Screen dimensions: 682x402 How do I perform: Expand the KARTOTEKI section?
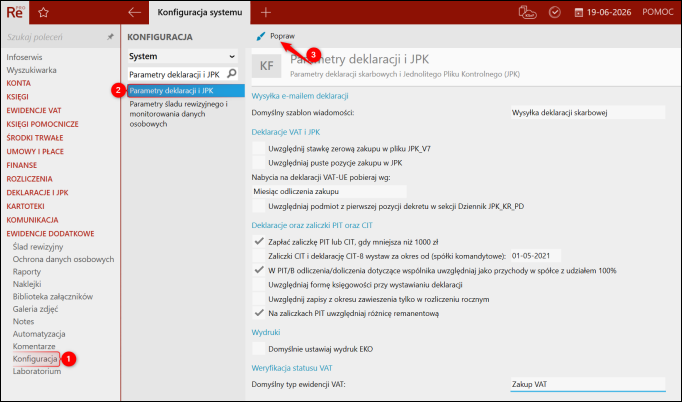[25, 206]
